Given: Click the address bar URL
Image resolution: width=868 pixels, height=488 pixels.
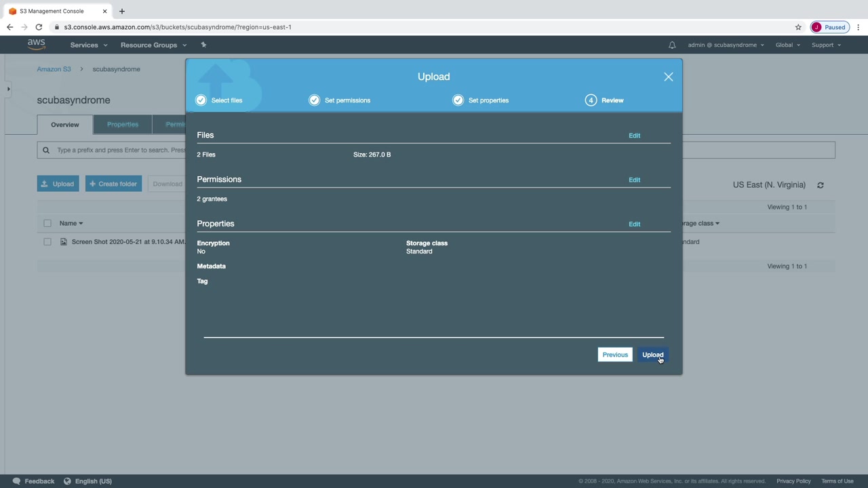Looking at the screenshot, I should point(178,27).
